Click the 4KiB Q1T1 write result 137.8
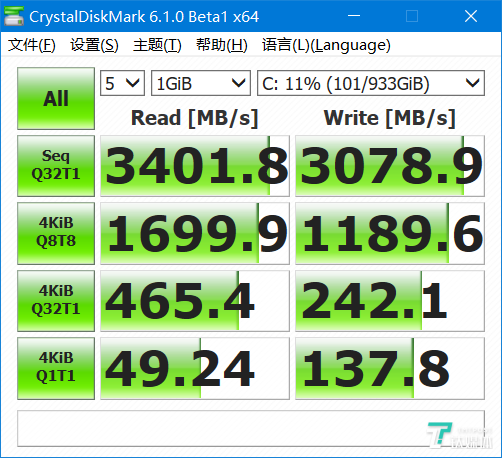The height and width of the screenshot is (458, 502). coord(390,368)
